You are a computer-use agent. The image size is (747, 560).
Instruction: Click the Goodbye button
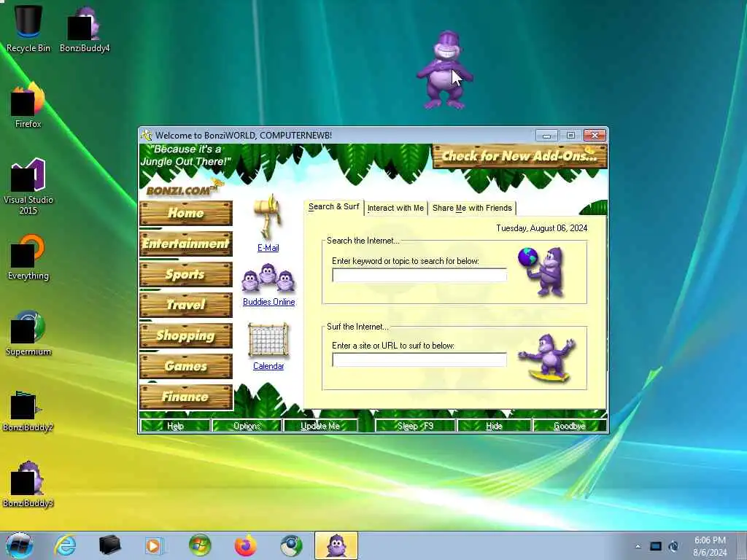569,426
